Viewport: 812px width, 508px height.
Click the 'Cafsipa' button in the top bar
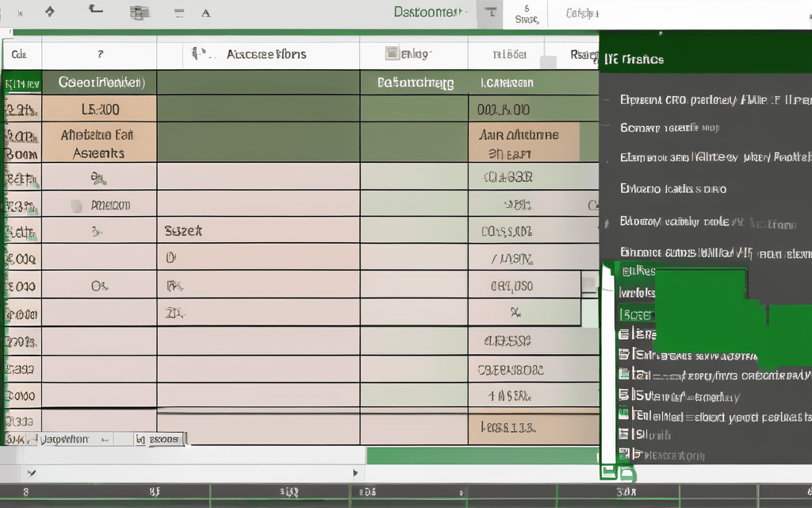(581, 13)
